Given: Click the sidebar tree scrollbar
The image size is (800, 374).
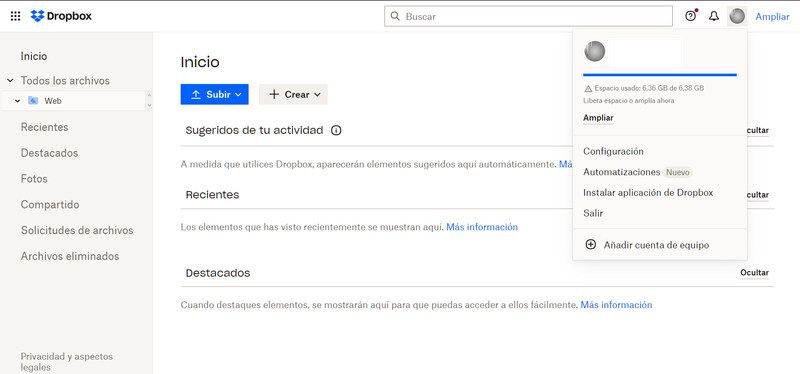Looking at the screenshot, I should pyautogui.click(x=149, y=101).
